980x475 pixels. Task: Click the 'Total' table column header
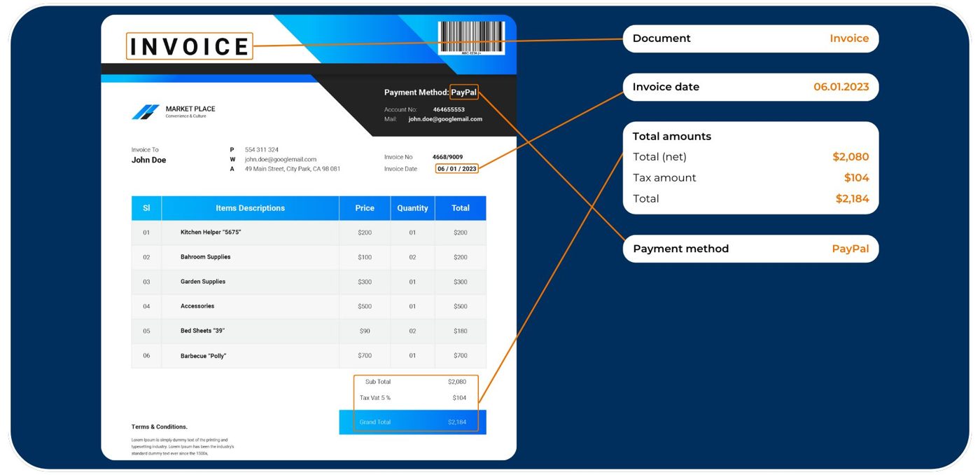coord(461,208)
